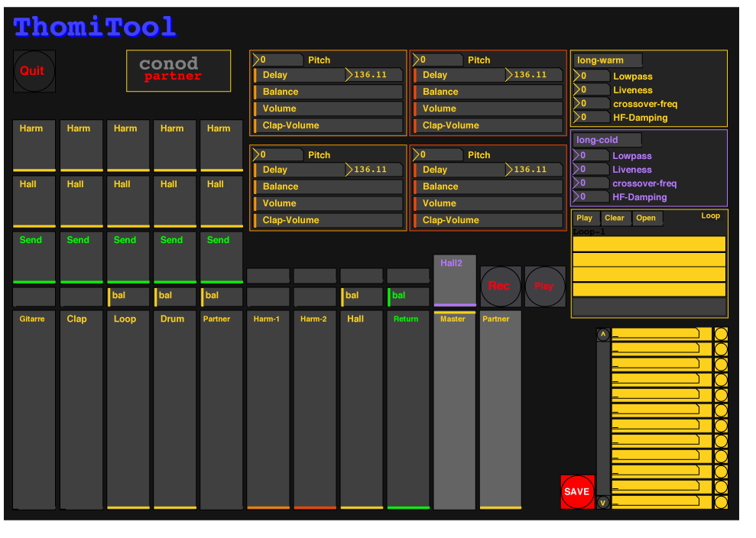This screenshot has width=756, height=538.
Task: Click the green Send slider above Gitarre column
Action: click(34, 258)
